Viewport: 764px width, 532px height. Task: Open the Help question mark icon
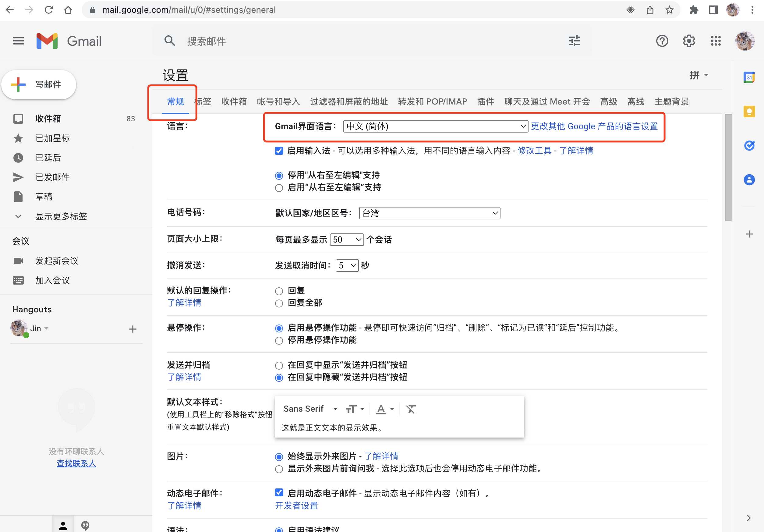coord(662,41)
